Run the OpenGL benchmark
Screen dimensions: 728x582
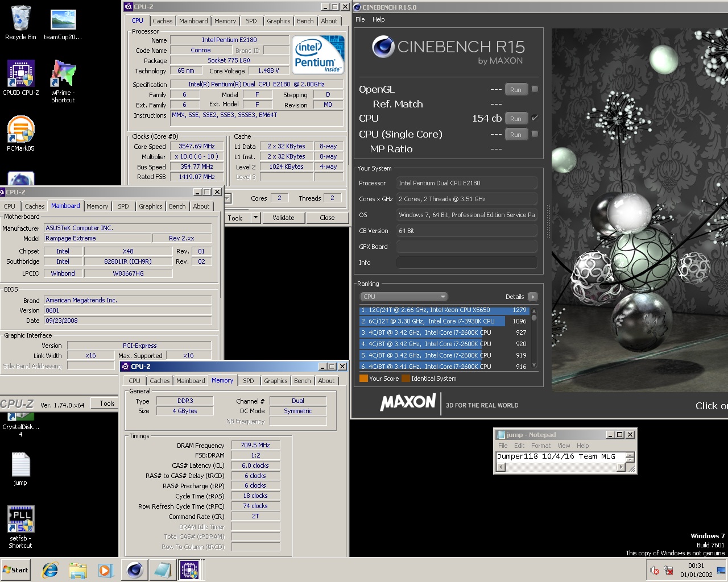click(x=516, y=90)
